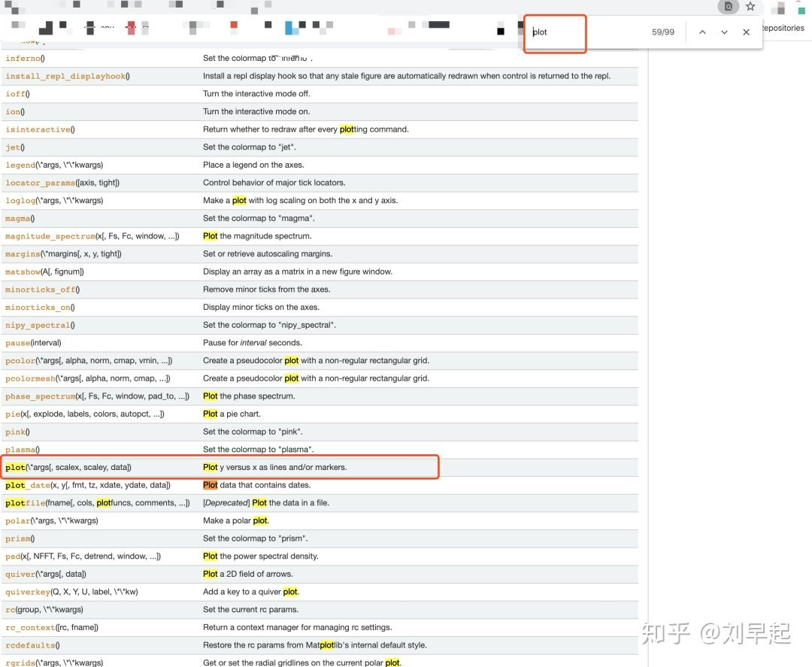Open the pcolormesh function link
The image size is (812, 667).
(30, 378)
